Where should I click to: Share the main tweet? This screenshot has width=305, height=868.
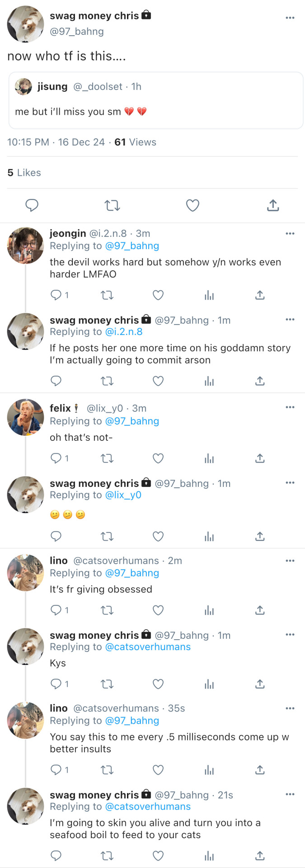click(x=273, y=206)
